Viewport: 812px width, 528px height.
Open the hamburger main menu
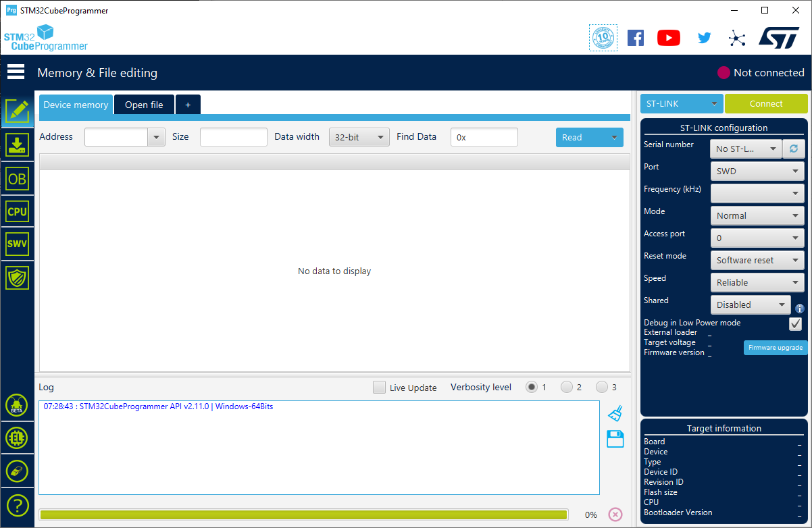point(16,72)
